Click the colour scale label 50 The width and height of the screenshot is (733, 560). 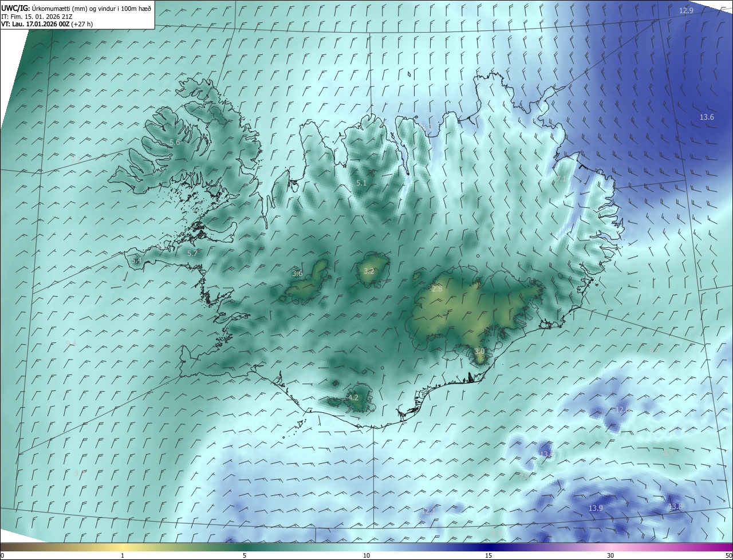728,556
